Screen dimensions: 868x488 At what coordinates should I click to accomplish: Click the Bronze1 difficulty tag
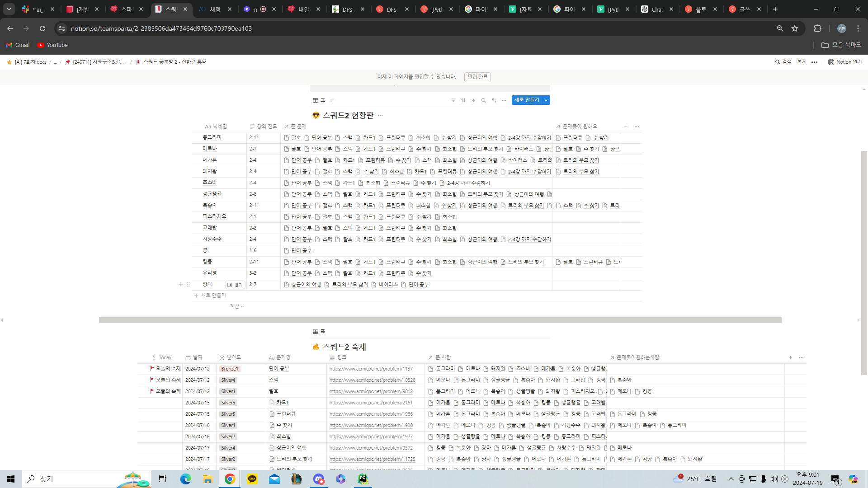point(230,369)
